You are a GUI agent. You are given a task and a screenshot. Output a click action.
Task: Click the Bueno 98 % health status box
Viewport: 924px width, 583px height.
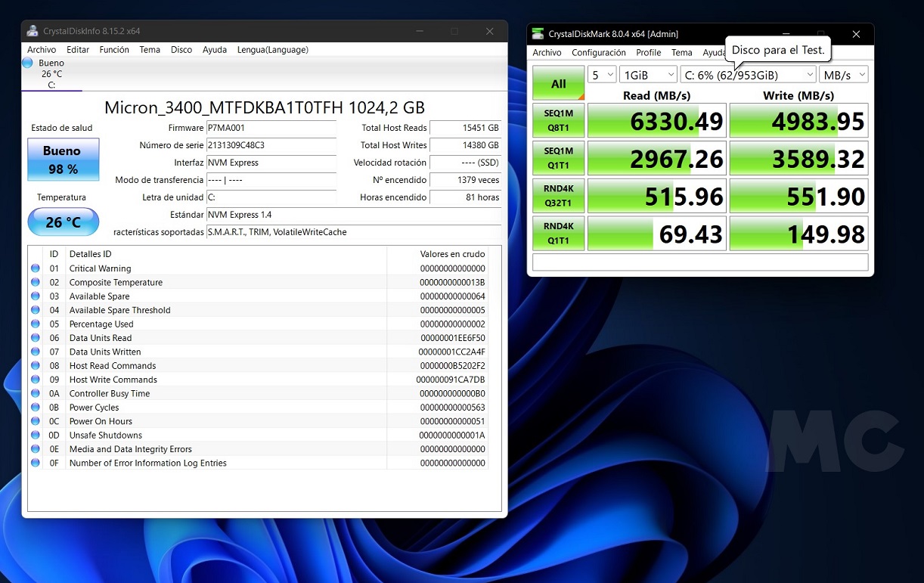[x=63, y=160]
